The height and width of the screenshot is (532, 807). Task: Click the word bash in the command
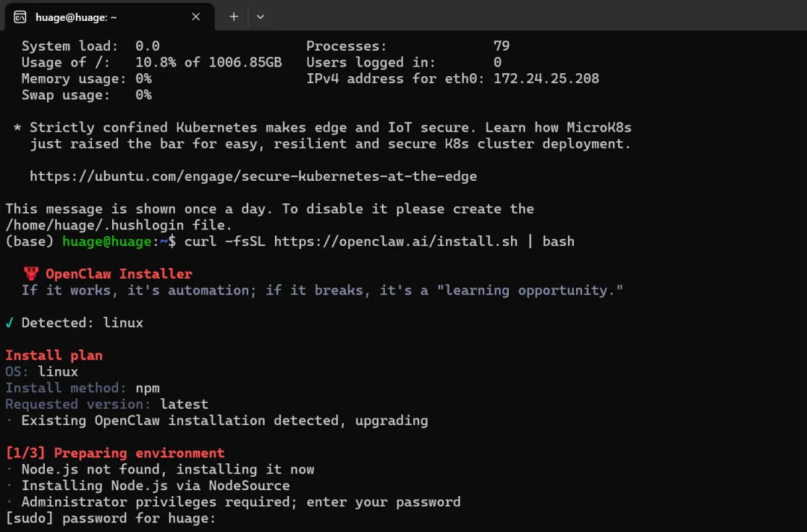(x=558, y=241)
